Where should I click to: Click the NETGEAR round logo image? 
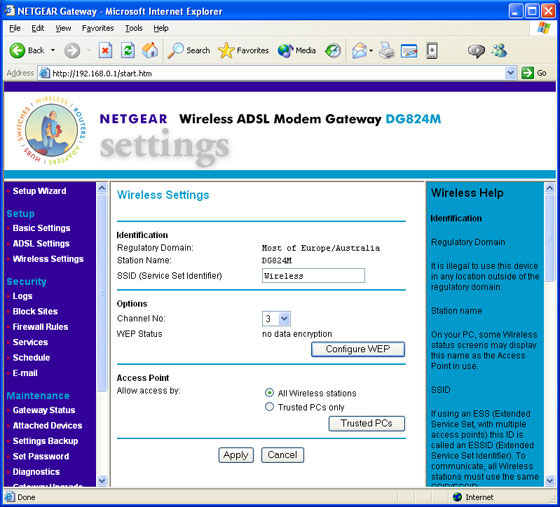pyautogui.click(x=51, y=130)
